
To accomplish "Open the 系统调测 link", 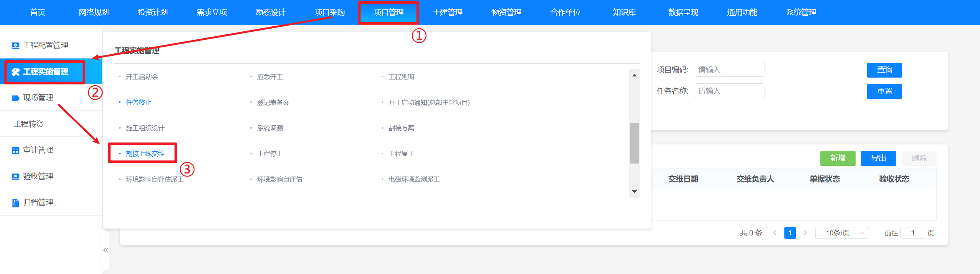I will (x=270, y=128).
